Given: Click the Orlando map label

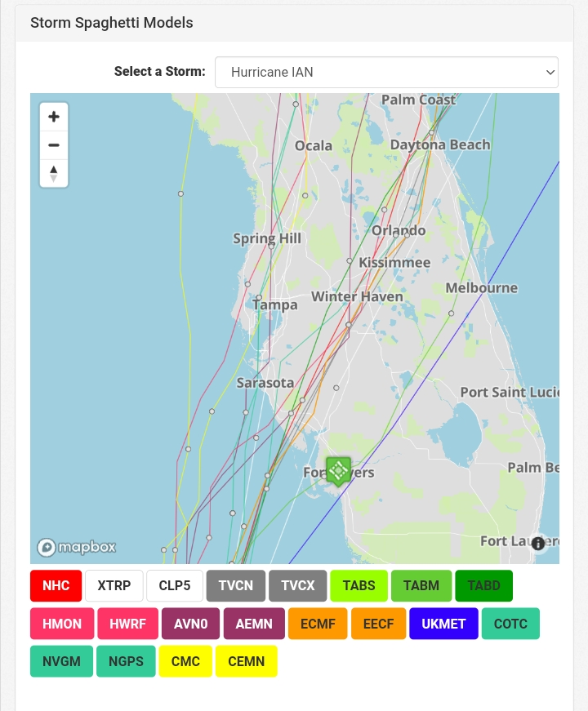Looking at the screenshot, I should coord(399,230).
